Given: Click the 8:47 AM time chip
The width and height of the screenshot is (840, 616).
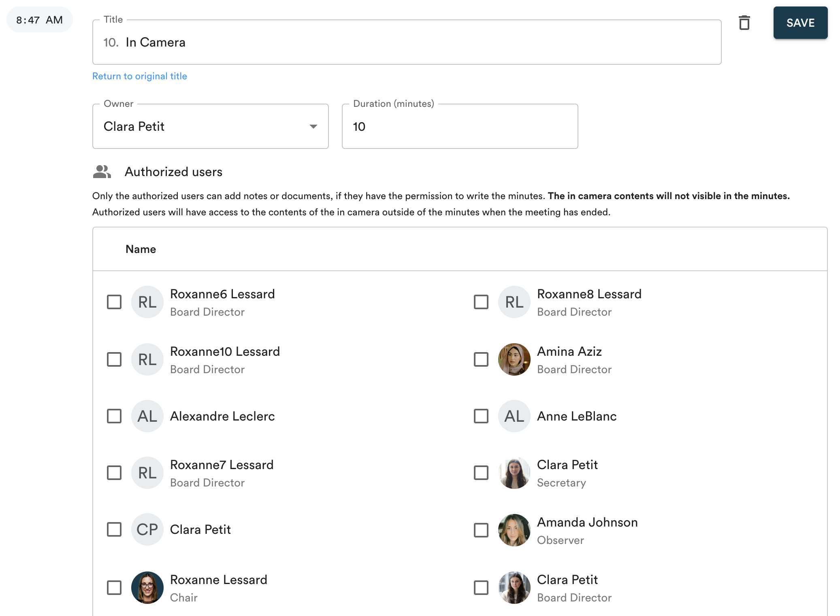Looking at the screenshot, I should pyautogui.click(x=39, y=20).
